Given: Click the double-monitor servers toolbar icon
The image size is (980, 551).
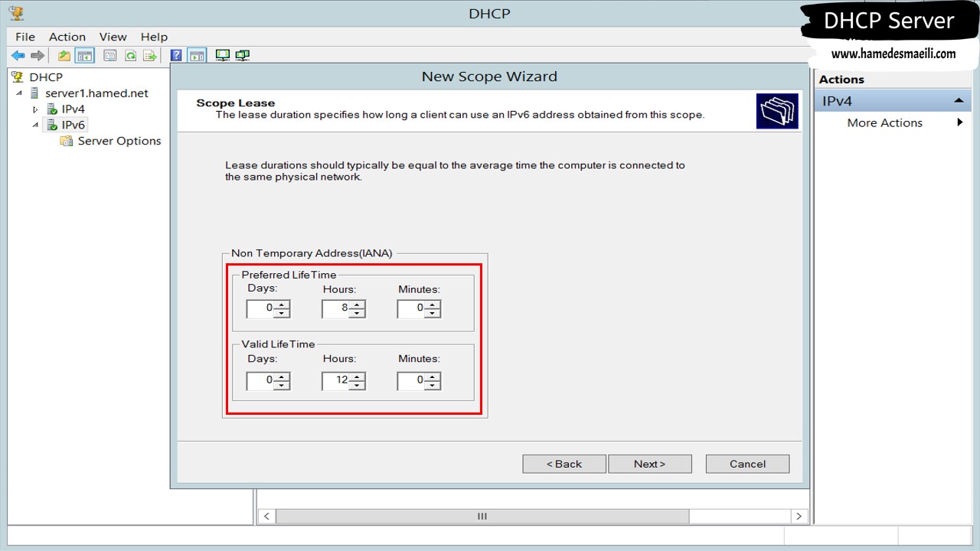Looking at the screenshot, I should click(x=243, y=55).
